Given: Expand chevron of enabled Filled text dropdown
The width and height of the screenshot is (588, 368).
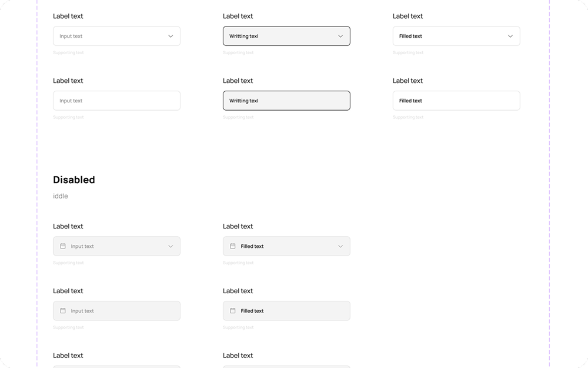Looking at the screenshot, I should tap(510, 36).
